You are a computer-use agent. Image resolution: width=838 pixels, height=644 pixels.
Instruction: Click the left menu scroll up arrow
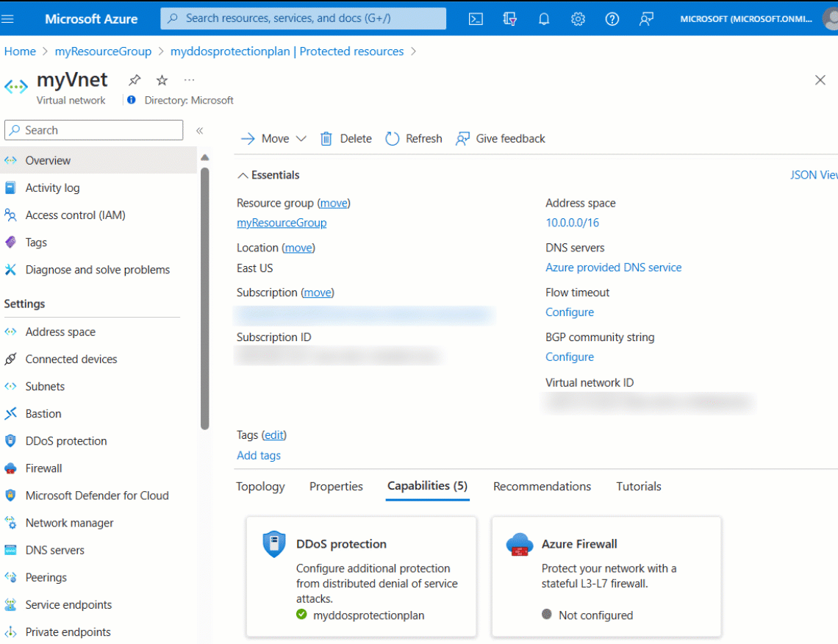point(204,157)
